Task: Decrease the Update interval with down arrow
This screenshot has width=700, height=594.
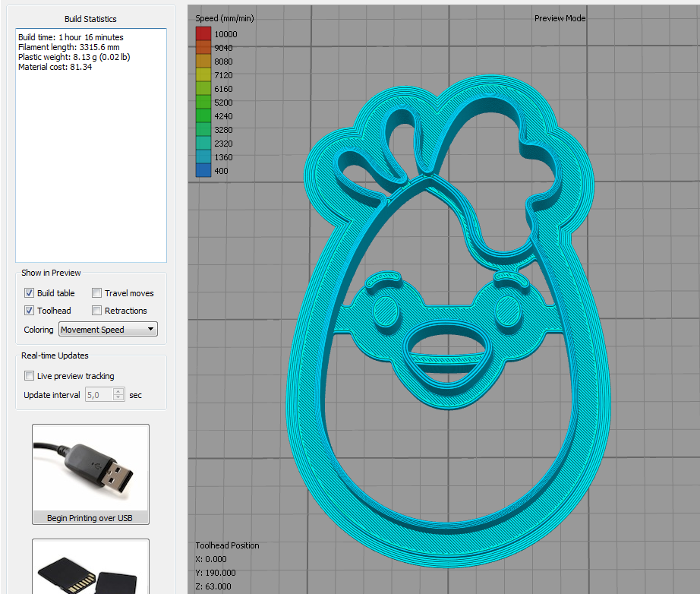Action: pos(118,398)
